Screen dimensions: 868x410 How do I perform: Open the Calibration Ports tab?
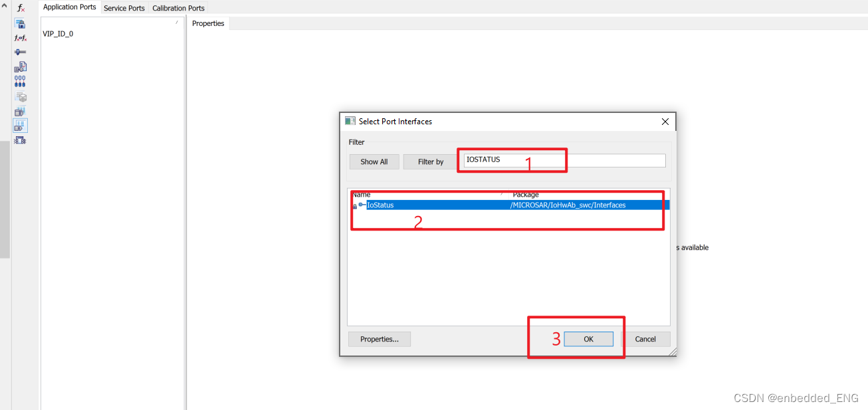pyautogui.click(x=177, y=7)
